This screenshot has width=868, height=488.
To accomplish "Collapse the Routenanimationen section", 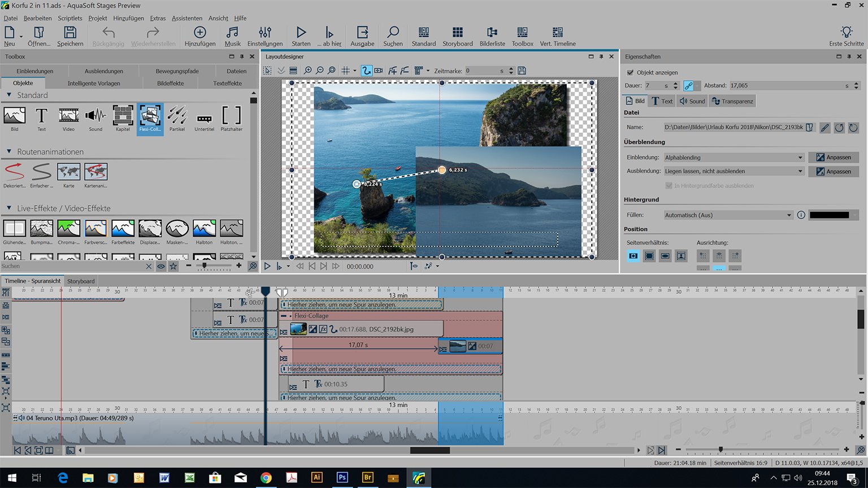I will coord(9,152).
